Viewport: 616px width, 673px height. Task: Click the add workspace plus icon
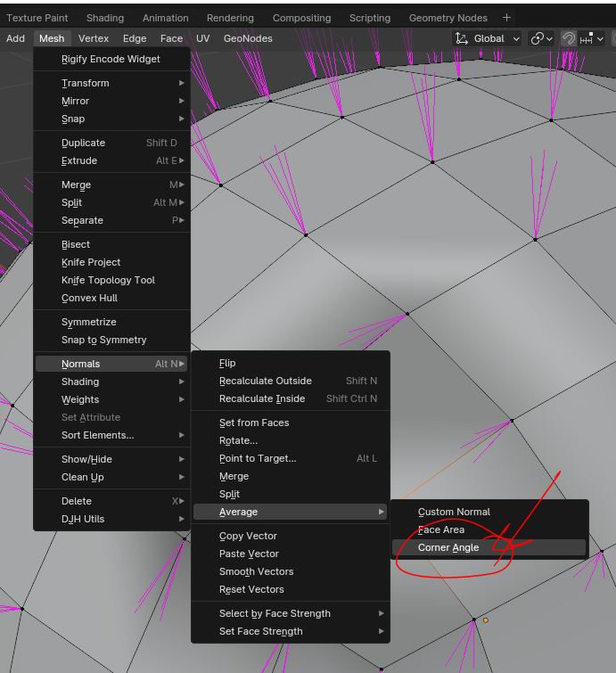(506, 18)
